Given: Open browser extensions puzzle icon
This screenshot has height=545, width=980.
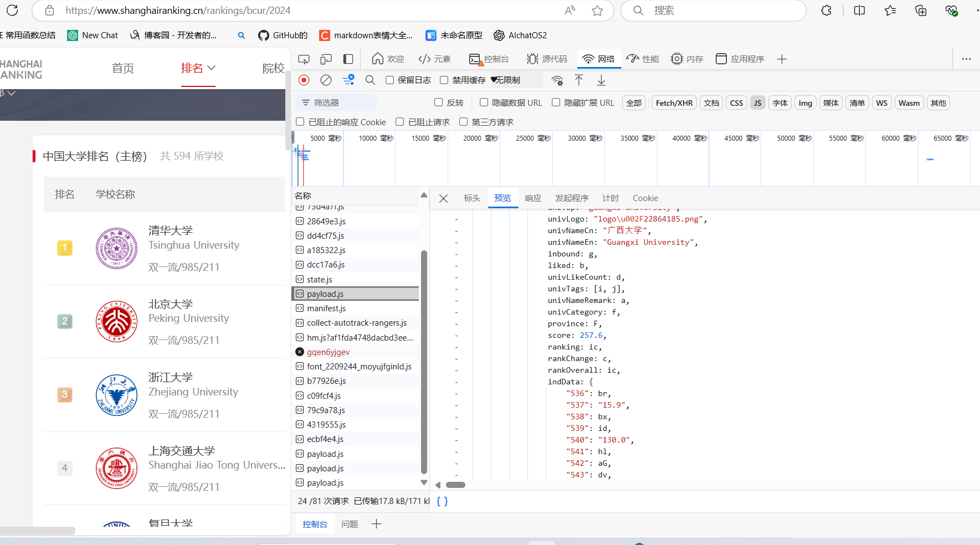Looking at the screenshot, I should tap(826, 11).
